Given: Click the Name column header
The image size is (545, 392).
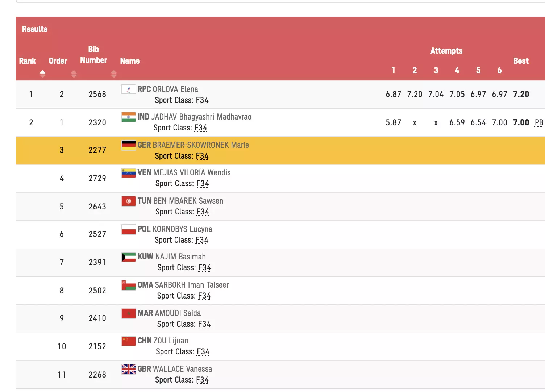Looking at the screenshot, I should pos(130,61).
